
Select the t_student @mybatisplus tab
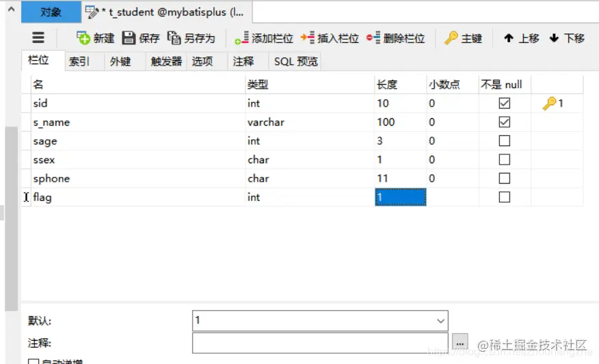pyautogui.click(x=167, y=12)
